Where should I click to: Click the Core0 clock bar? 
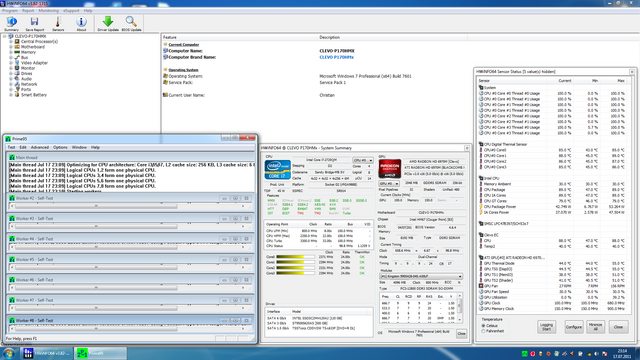tap(295, 257)
